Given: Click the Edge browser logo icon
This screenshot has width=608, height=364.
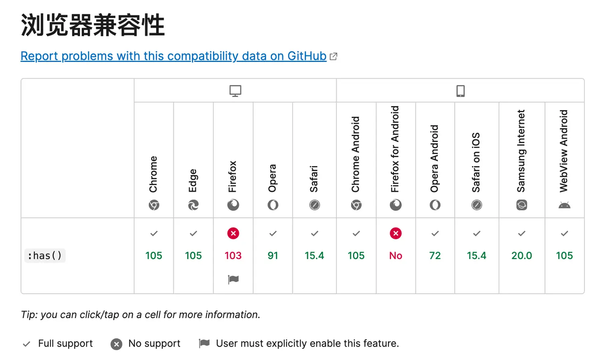Looking at the screenshot, I should (x=193, y=205).
